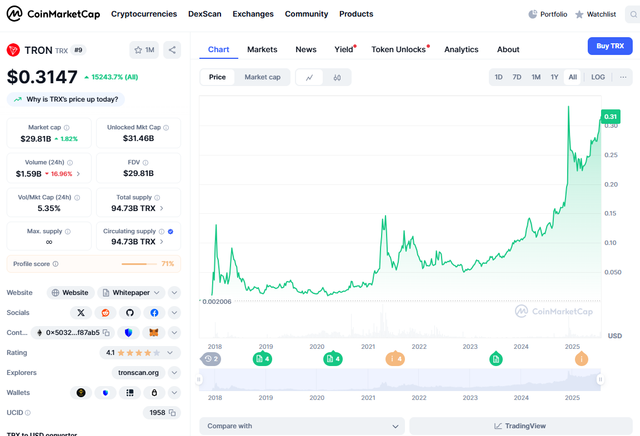Click the gray history marker near 2018
The image size is (640, 436).
[x=211, y=359]
